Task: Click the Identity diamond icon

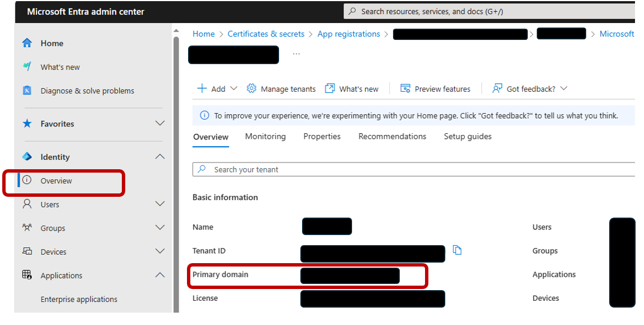Action: point(27,157)
